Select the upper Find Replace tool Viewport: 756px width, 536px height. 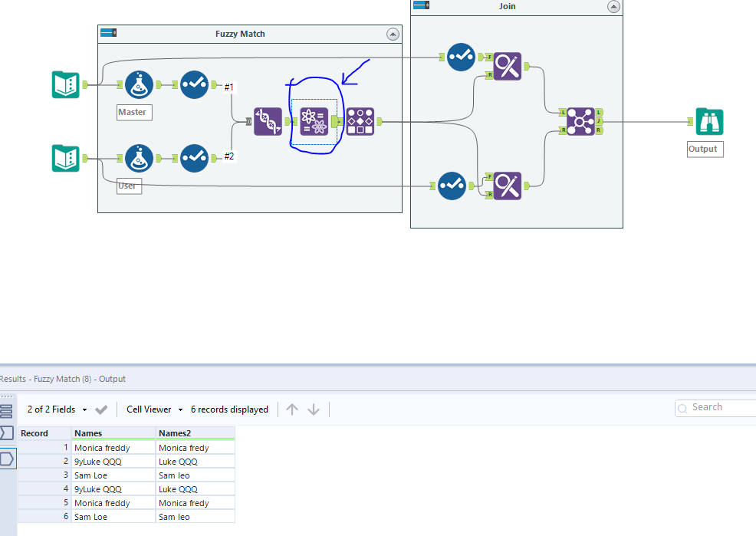coord(508,66)
